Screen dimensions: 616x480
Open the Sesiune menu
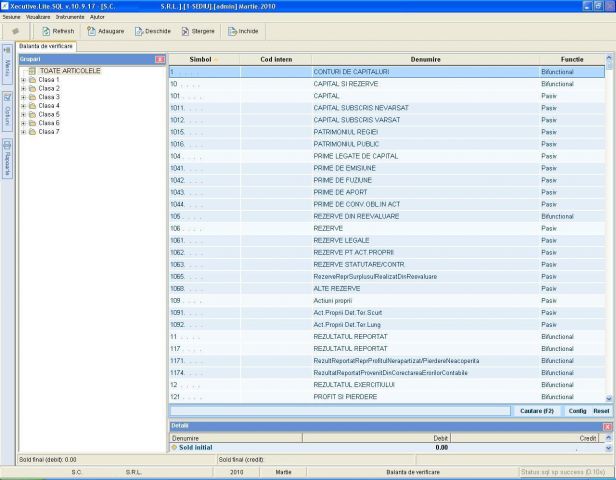[x=11, y=17]
